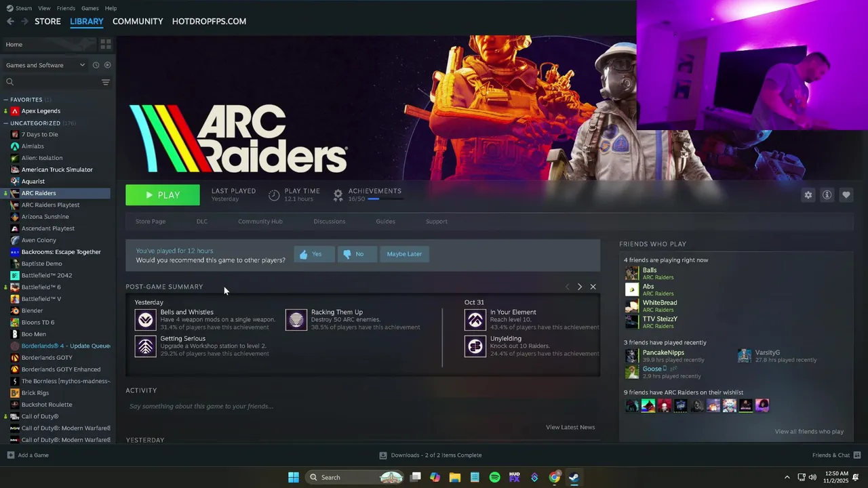Sort library by recent activity clock icon
The height and width of the screenshot is (488, 868).
[96, 65]
